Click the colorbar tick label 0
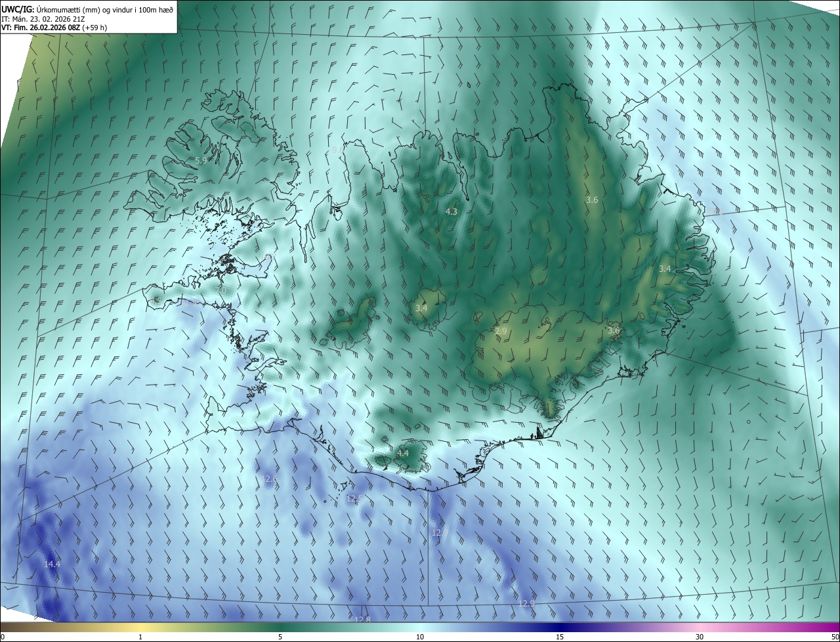The height and width of the screenshot is (642, 840). (3, 637)
